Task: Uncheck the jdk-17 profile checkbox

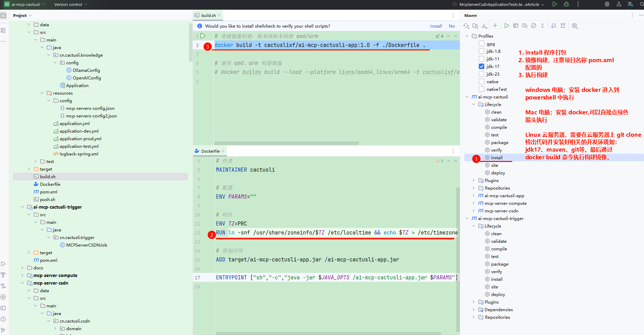Action: (482, 66)
